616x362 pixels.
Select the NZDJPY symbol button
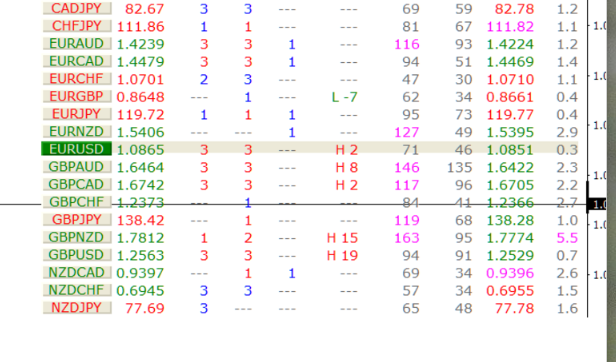(x=77, y=307)
